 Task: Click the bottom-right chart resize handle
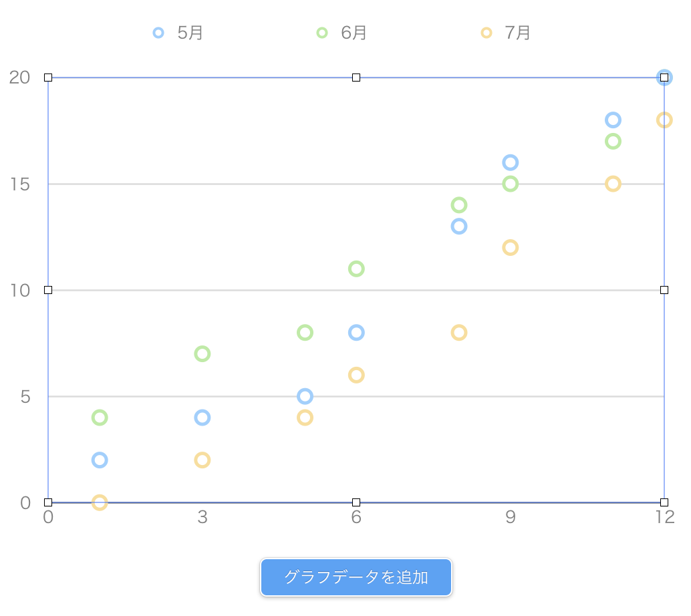click(664, 502)
